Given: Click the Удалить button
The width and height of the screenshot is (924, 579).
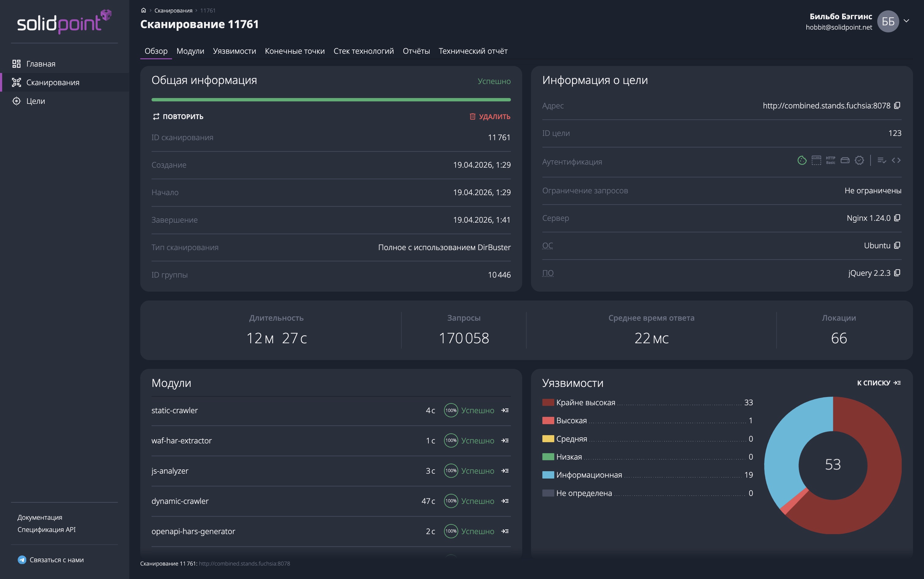Looking at the screenshot, I should tap(490, 116).
